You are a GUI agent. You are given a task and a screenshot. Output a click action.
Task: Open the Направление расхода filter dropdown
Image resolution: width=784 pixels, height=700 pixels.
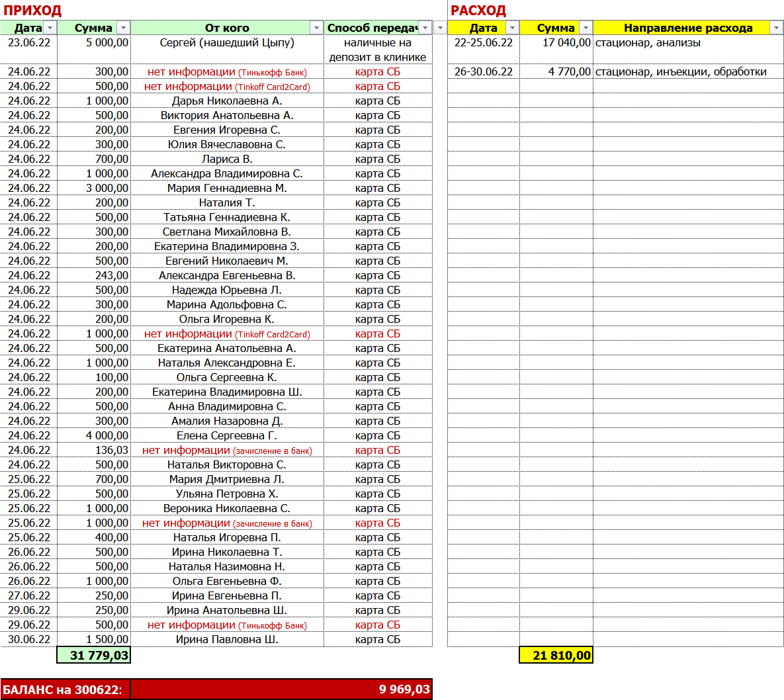[777, 28]
